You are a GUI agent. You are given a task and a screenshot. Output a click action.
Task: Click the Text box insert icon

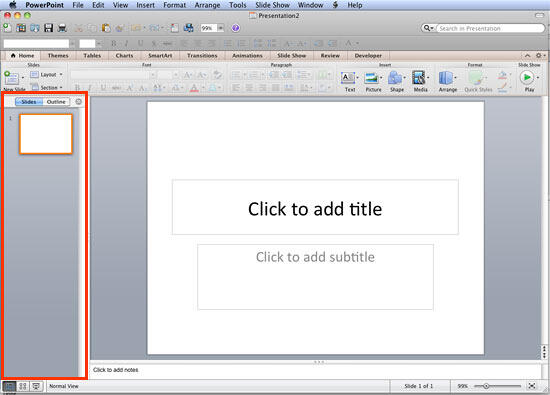[x=348, y=78]
